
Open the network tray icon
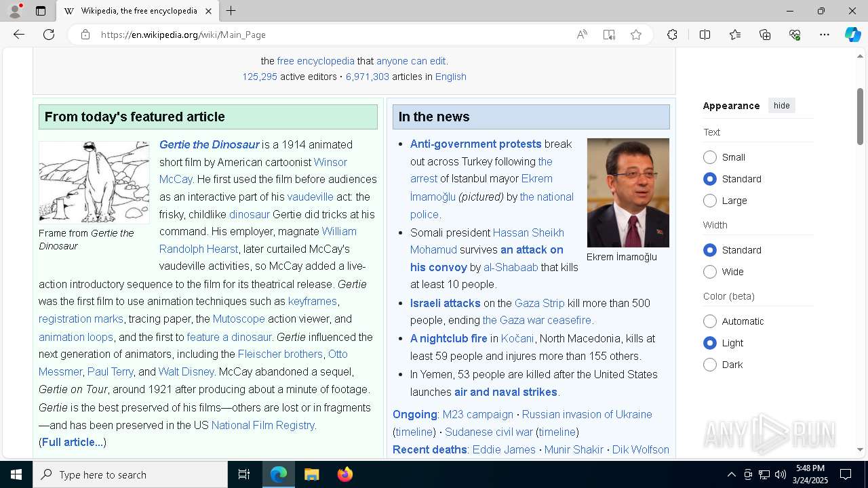(764, 474)
